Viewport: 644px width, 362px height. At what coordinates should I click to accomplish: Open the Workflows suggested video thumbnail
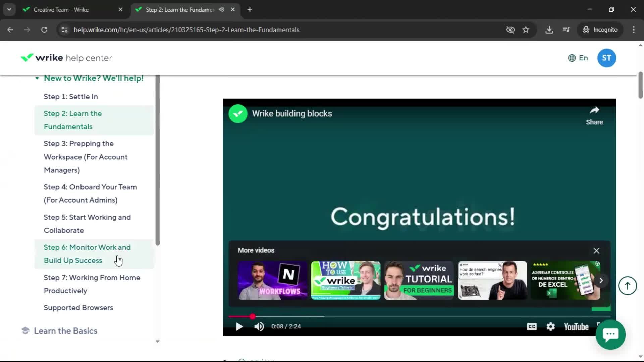coord(272,281)
